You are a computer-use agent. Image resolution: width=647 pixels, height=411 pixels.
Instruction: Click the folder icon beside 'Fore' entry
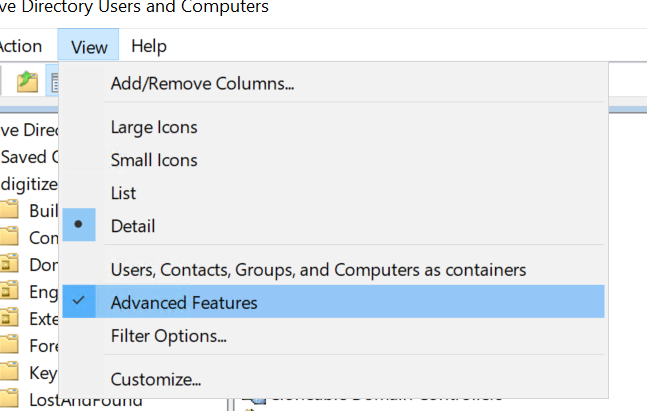coord(10,346)
